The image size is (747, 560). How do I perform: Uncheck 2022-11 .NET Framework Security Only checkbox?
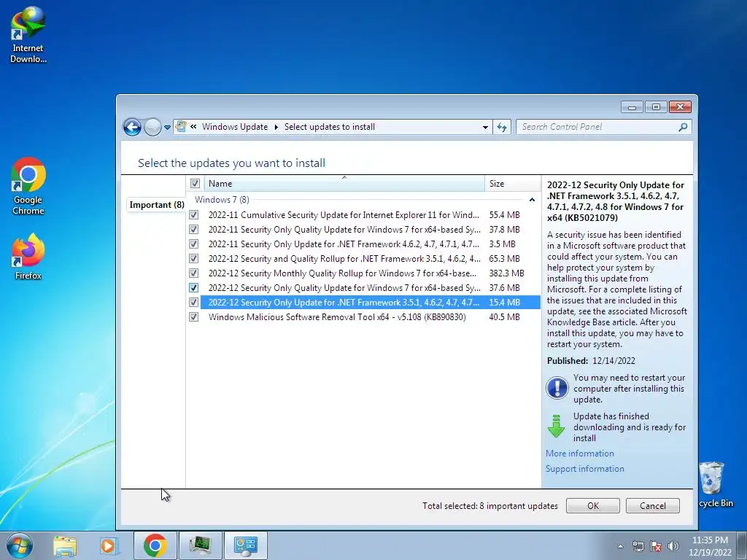[x=193, y=244]
